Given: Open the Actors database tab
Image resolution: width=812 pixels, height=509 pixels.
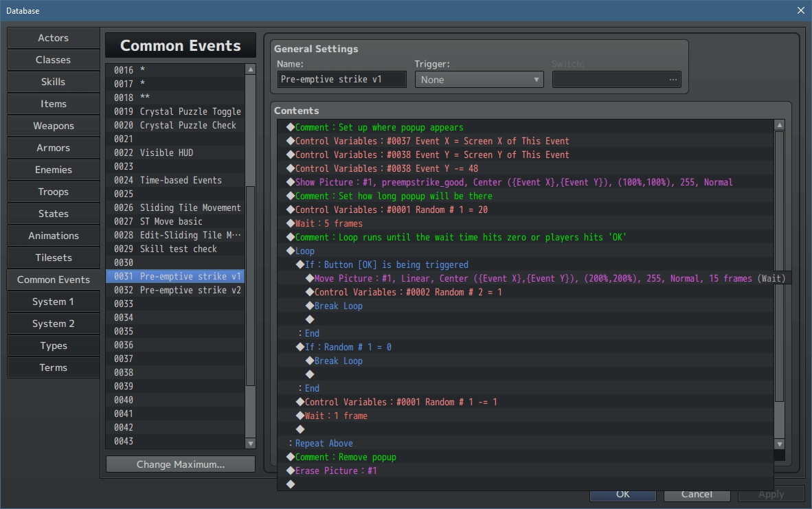Looking at the screenshot, I should 54,38.
